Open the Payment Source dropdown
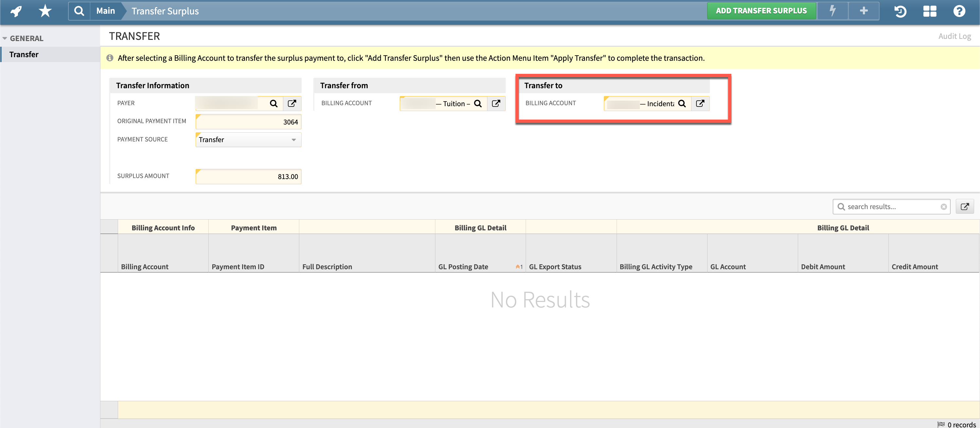980x428 pixels. 293,140
